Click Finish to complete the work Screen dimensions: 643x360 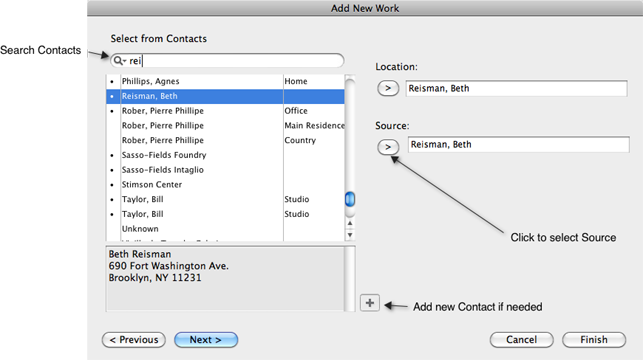coord(594,339)
